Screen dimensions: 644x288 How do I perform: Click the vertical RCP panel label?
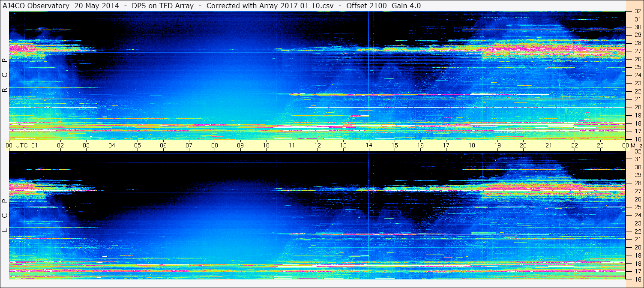[x=5, y=76]
